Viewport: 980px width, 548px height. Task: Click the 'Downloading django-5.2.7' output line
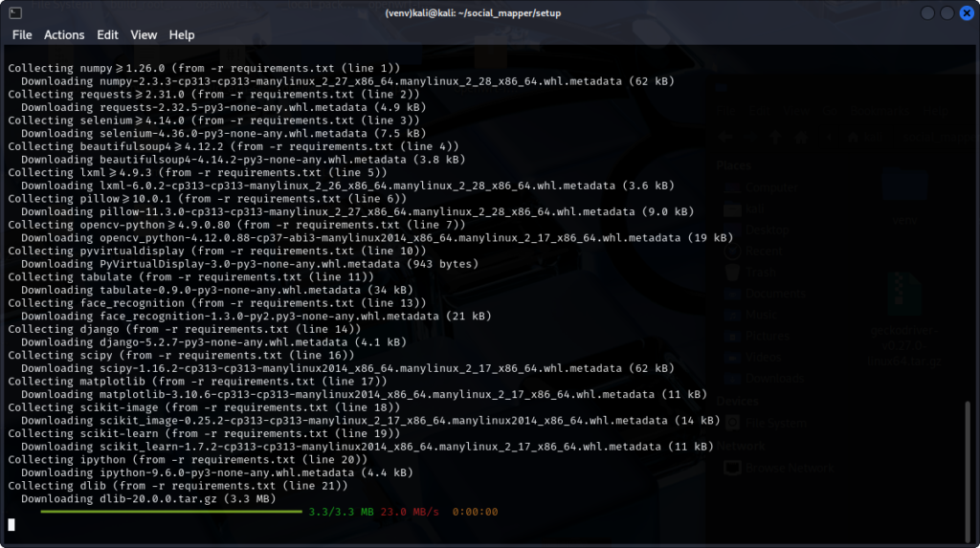(207, 341)
